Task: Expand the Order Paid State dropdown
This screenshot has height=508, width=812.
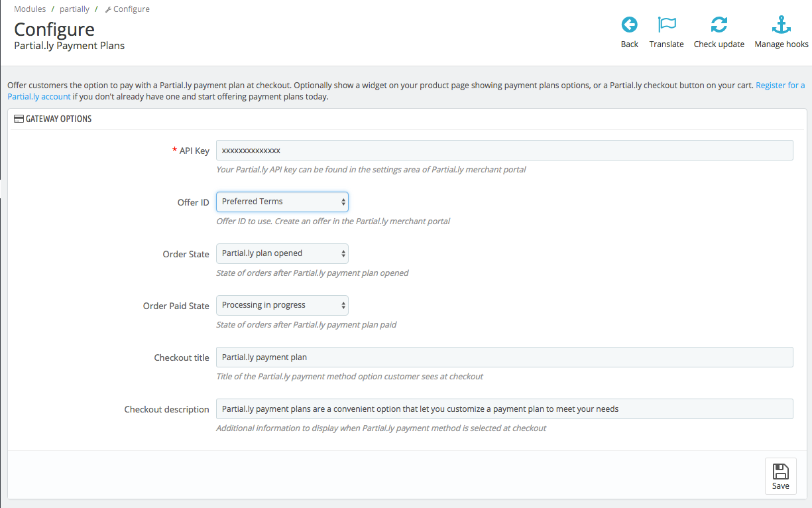Action: coord(282,305)
